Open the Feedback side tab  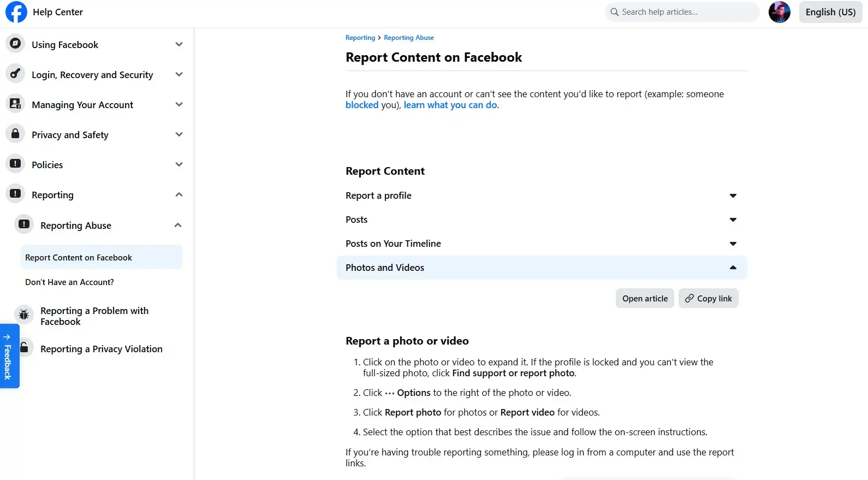(x=9, y=356)
